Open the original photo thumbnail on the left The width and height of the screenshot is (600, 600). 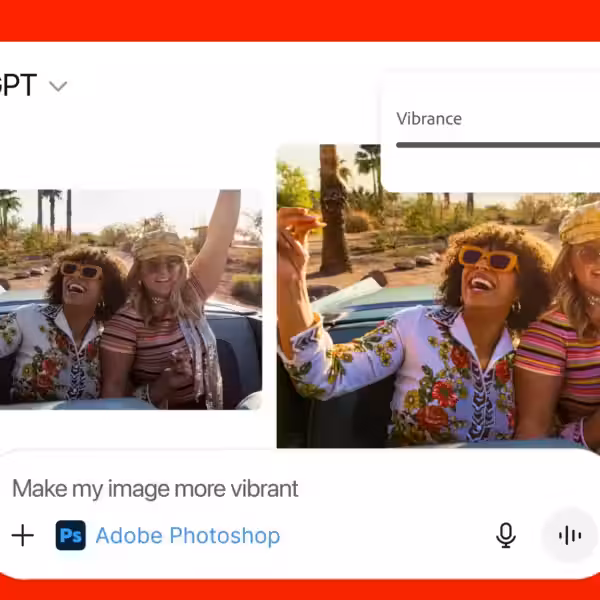pos(130,299)
